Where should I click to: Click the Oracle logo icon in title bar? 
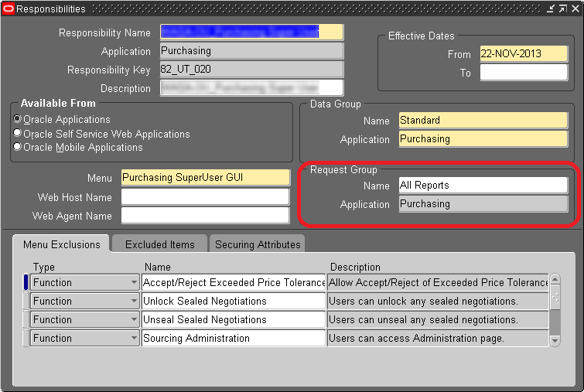[x=9, y=9]
